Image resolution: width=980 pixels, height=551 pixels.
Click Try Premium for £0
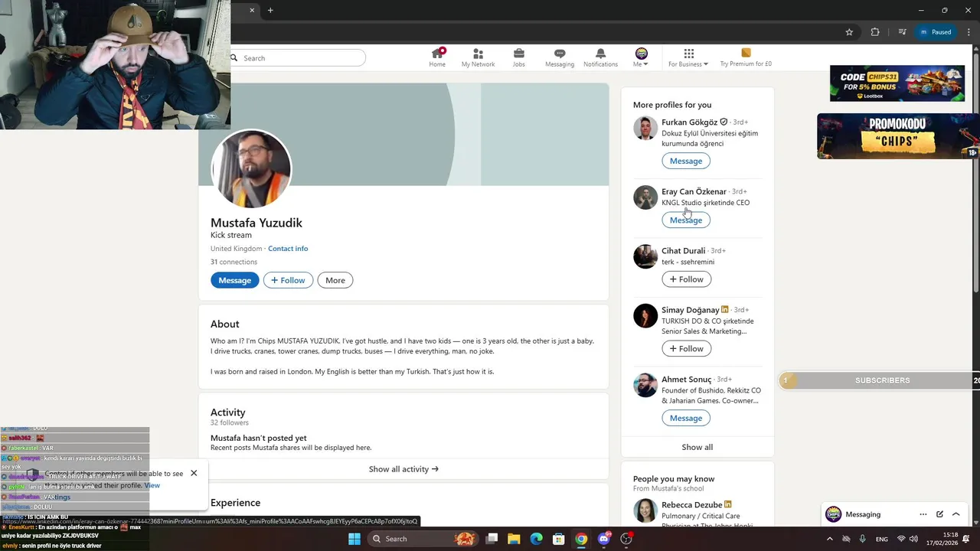746,57
